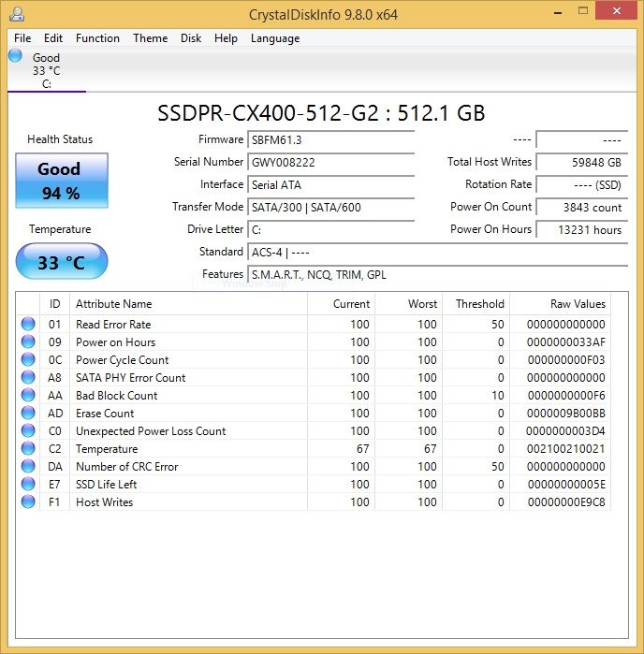
Task: Open the Language menu
Action: click(275, 38)
